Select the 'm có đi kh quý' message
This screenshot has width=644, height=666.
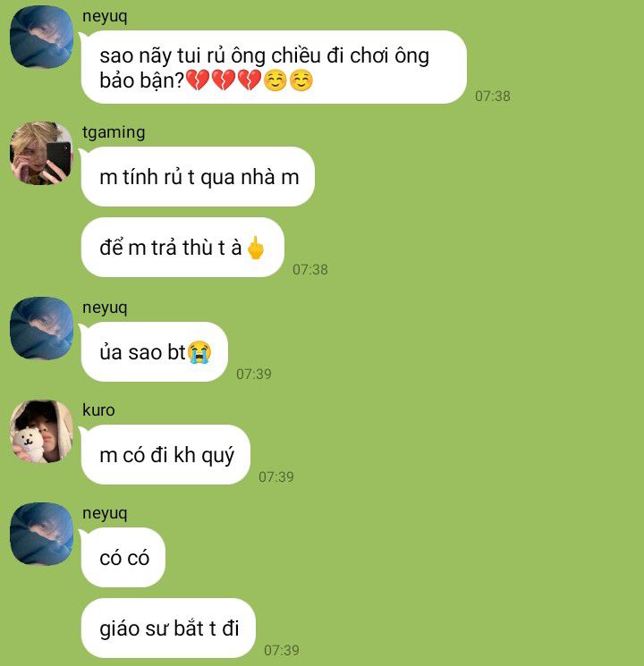[x=165, y=454]
